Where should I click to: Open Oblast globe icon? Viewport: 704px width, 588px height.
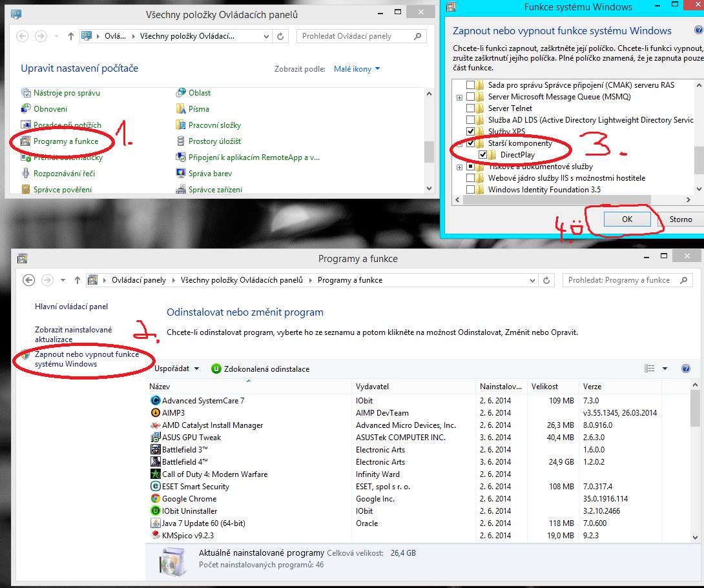coord(181,93)
